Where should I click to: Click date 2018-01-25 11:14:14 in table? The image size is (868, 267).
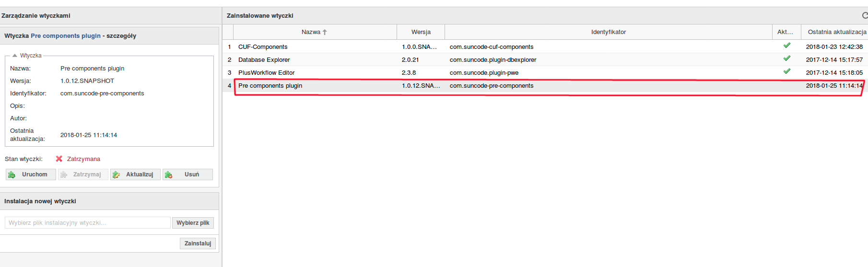(x=834, y=86)
